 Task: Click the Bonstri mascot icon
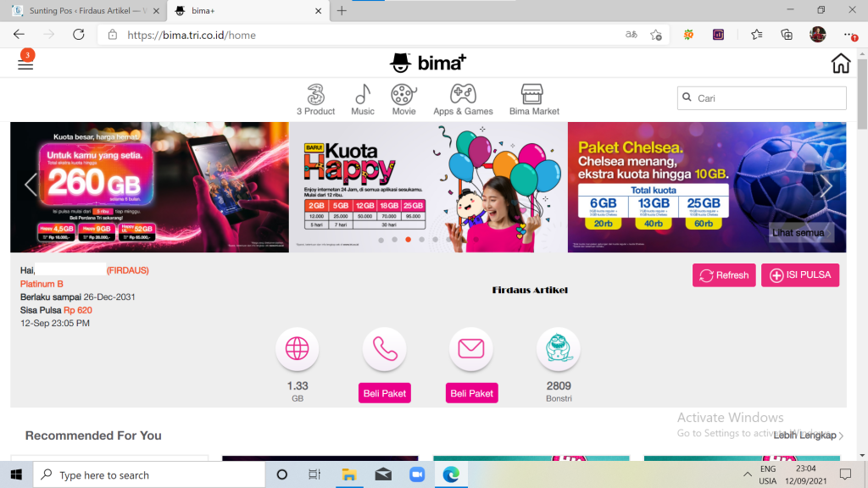coord(558,348)
